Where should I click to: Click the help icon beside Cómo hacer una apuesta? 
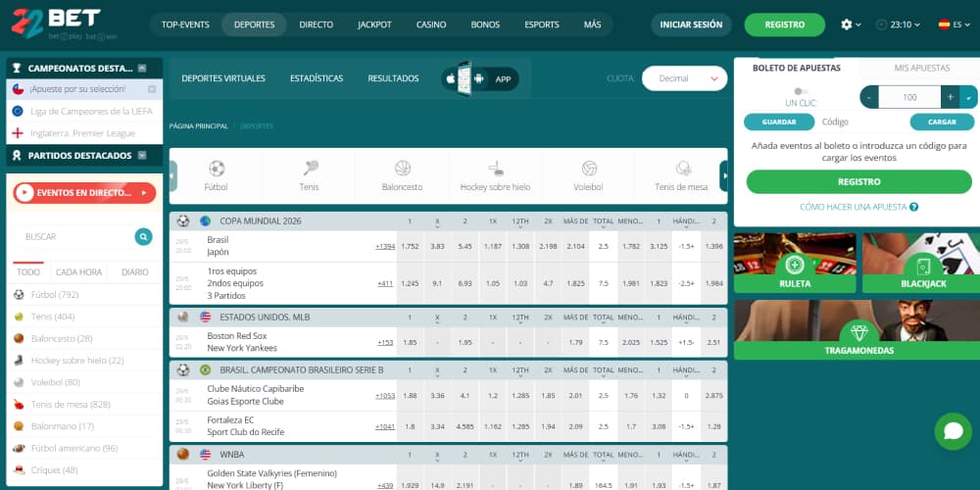click(x=913, y=207)
